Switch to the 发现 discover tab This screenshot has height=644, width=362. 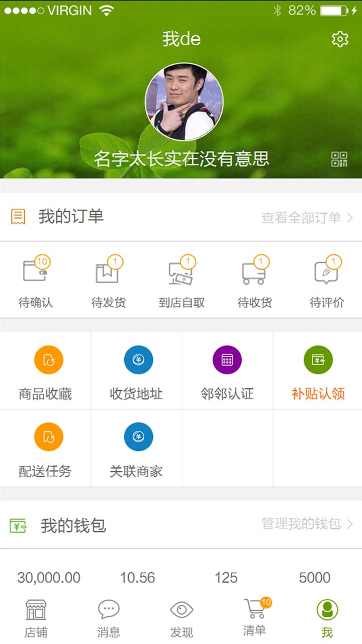[x=182, y=618]
